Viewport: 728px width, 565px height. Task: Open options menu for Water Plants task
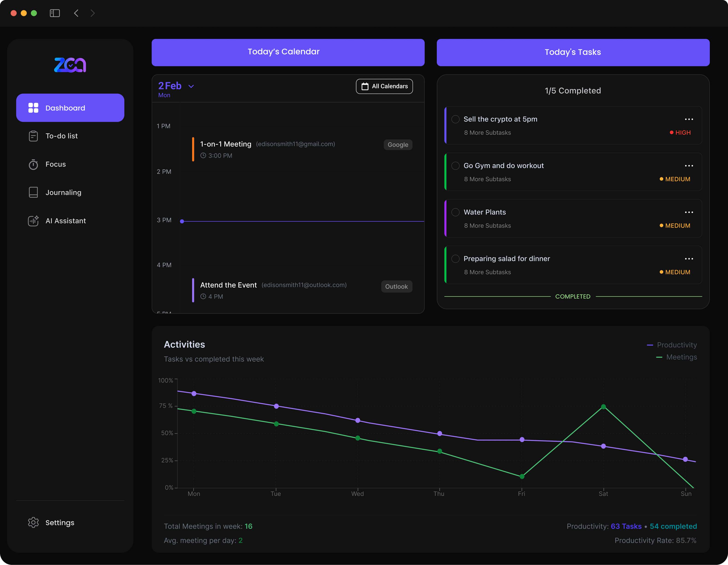pos(689,212)
